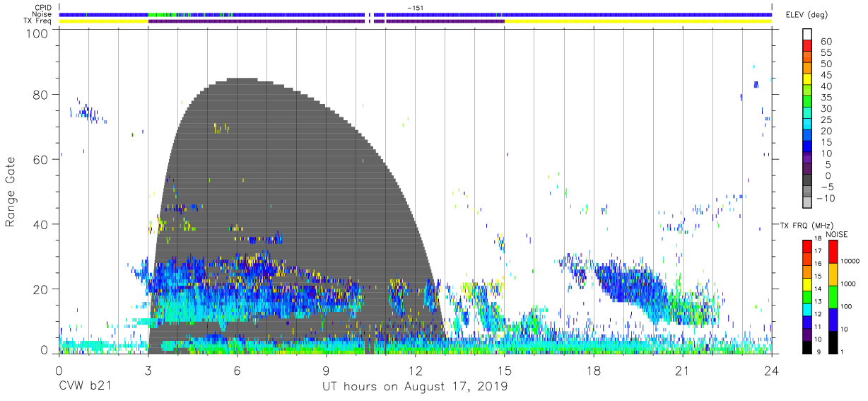Click the red top segment of the TX FRQ color bar
Viewport: 868px width, 401px height.
pyautogui.click(x=807, y=245)
